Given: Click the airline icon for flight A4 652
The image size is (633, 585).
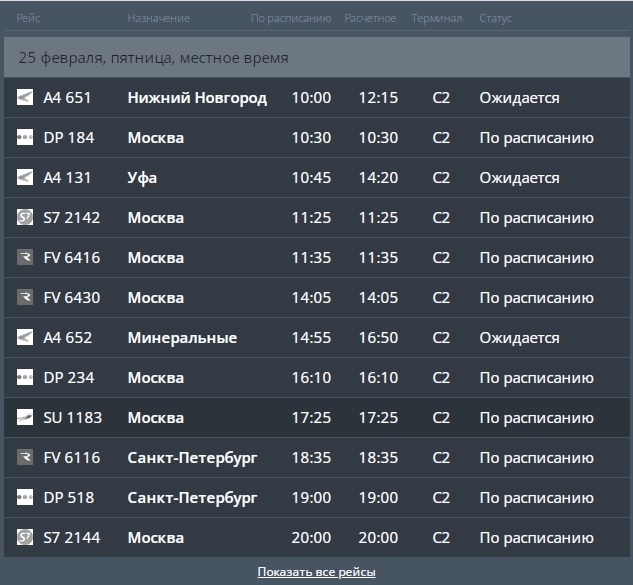Looking at the screenshot, I should pyautogui.click(x=25, y=338).
